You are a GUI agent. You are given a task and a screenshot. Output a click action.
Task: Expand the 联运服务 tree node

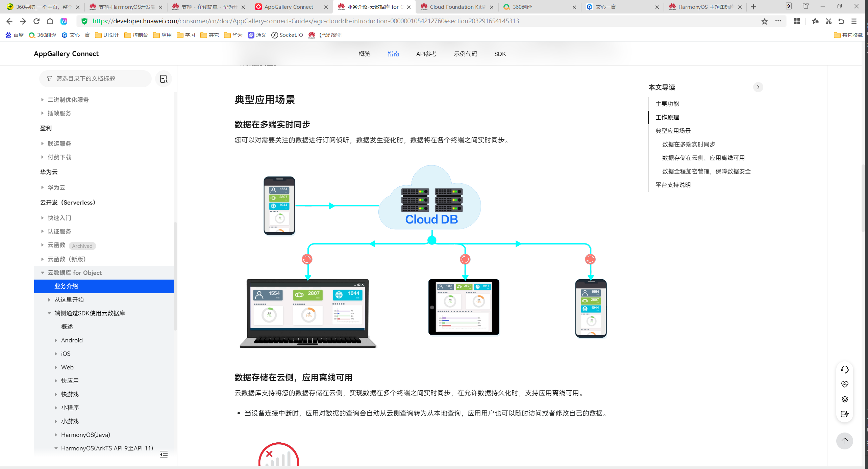click(x=42, y=144)
